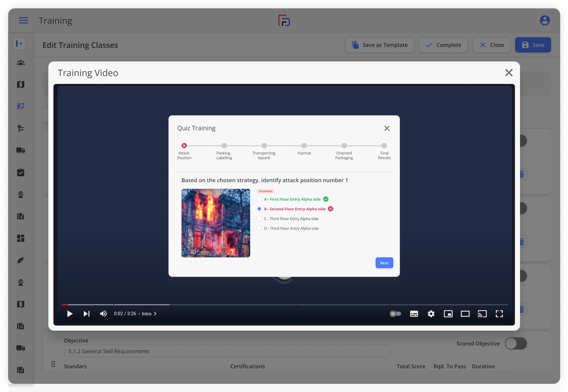The height and width of the screenshot is (392, 568).
Task: Click the Close button in header
Action: (491, 45)
